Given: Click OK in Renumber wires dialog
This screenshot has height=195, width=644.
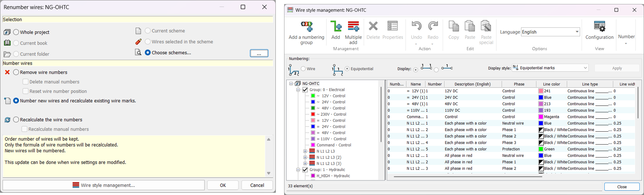Looking at the screenshot, I should (x=223, y=185).
